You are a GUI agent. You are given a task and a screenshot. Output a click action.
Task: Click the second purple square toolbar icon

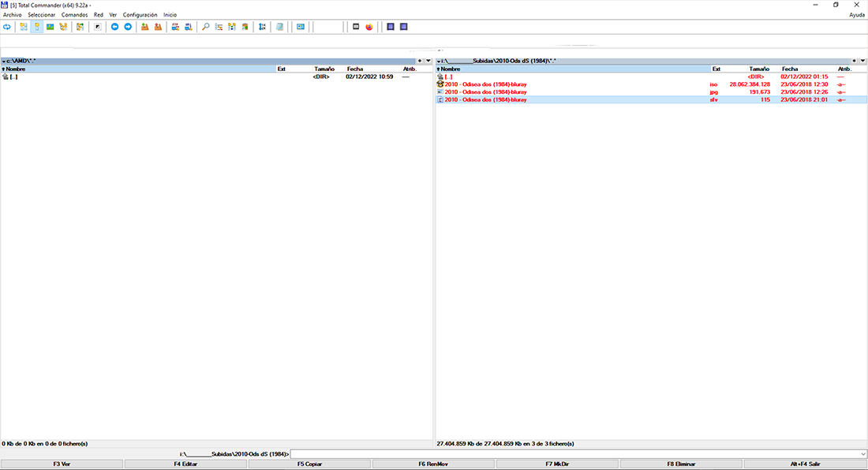click(x=403, y=27)
